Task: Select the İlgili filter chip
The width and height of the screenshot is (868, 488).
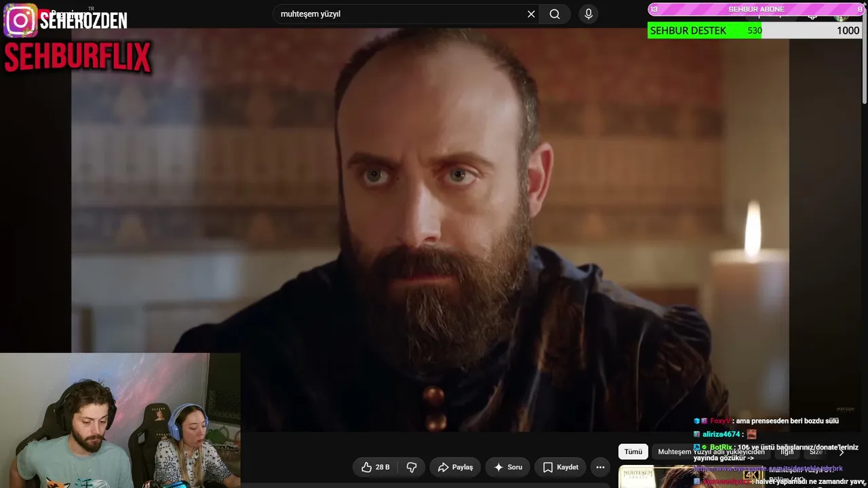Action: pyautogui.click(x=787, y=452)
